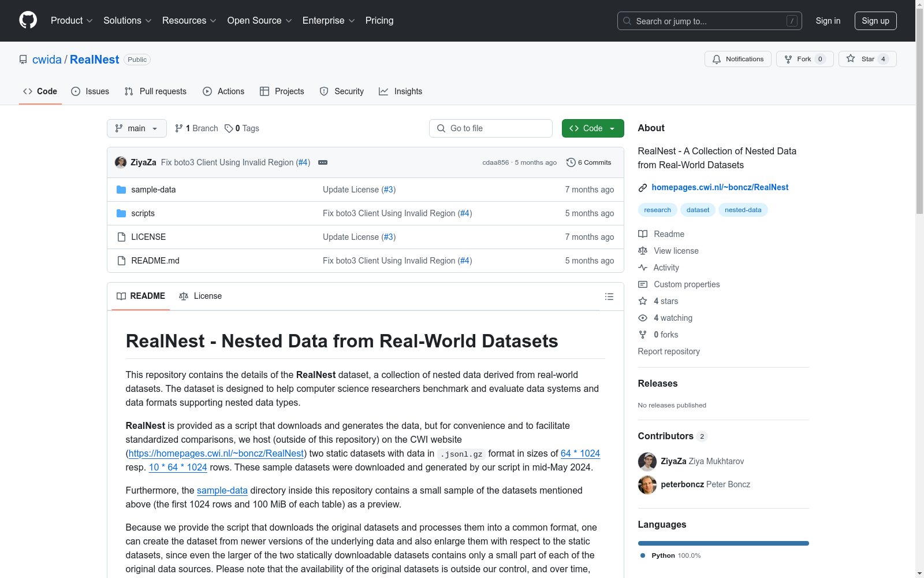
Task: Click the dataset topic tag
Action: click(x=698, y=210)
